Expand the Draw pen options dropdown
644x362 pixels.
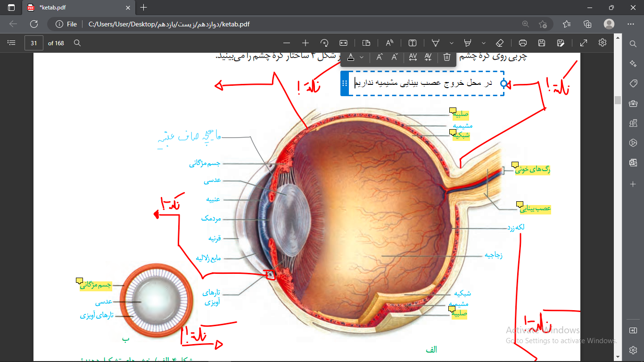click(x=452, y=43)
